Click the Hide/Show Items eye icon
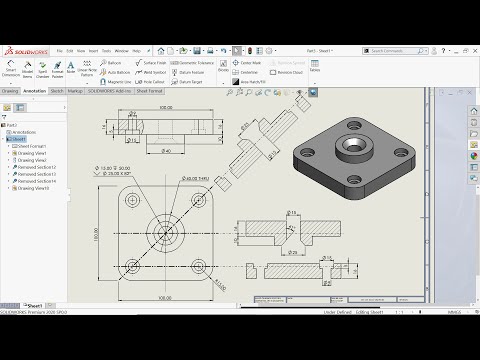The height and width of the screenshot is (360, 480). point(300,92)
